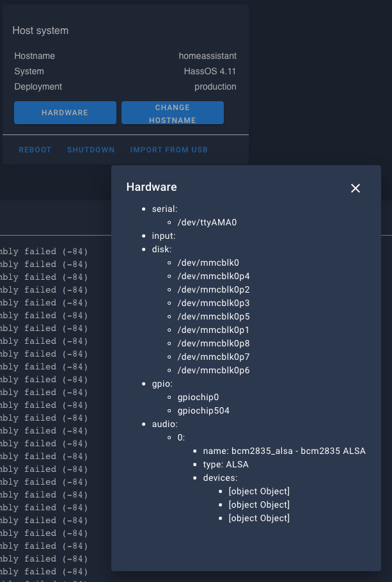Click the disk: list entry
392x582 pixels.
162,249
